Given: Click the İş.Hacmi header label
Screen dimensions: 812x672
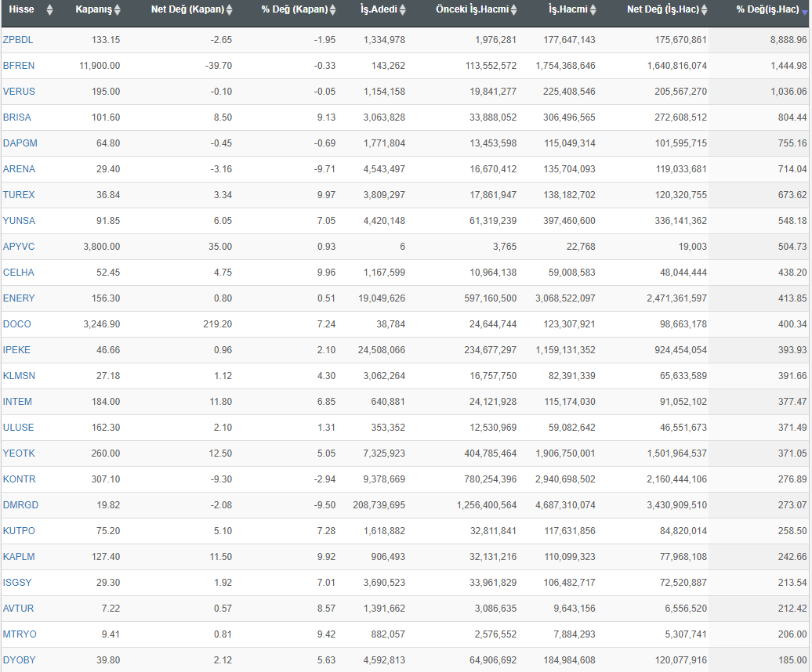Looking at the screenshot, I should pos(568,9).
